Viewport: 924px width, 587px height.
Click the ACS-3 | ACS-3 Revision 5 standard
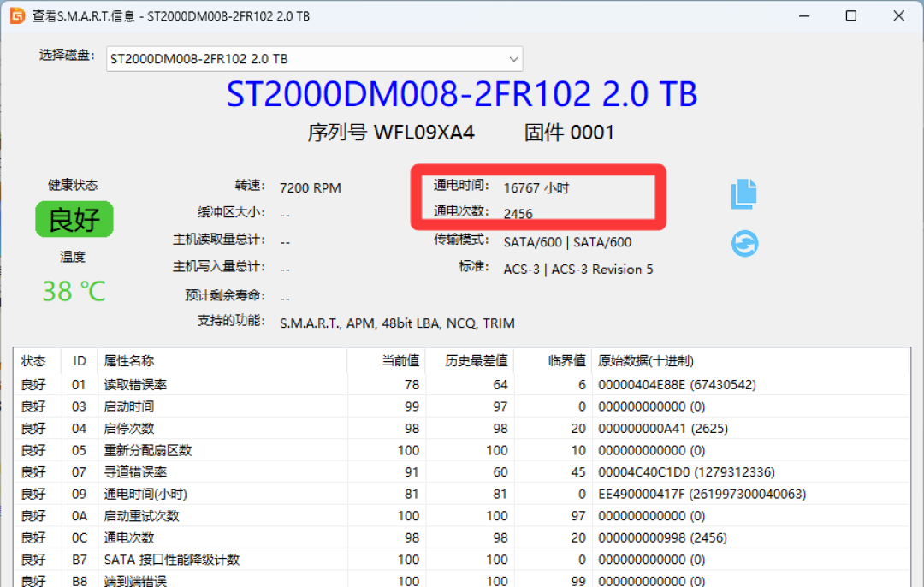pyautogui.click(x=578, y=270)
